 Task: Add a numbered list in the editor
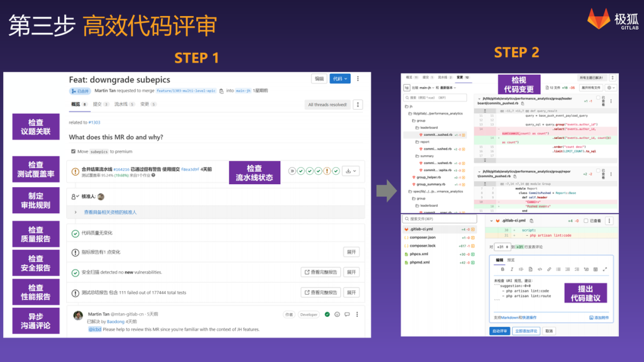[x=568, y=270]
